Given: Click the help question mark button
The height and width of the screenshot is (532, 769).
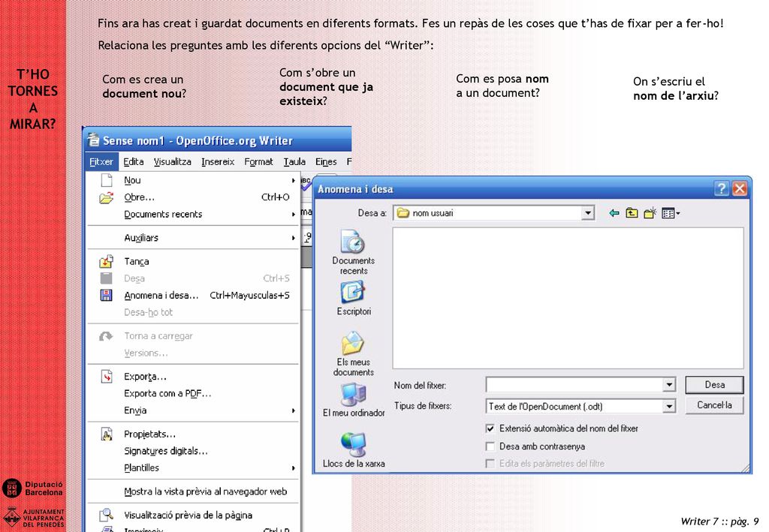Looking at the screenshot, I should [x=721, y=188].
